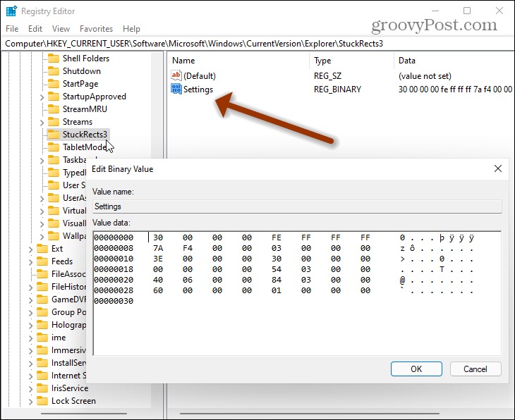Click the StreamMRU folder icon
Viewport: 515px width, 420px height.
[54, 109]
